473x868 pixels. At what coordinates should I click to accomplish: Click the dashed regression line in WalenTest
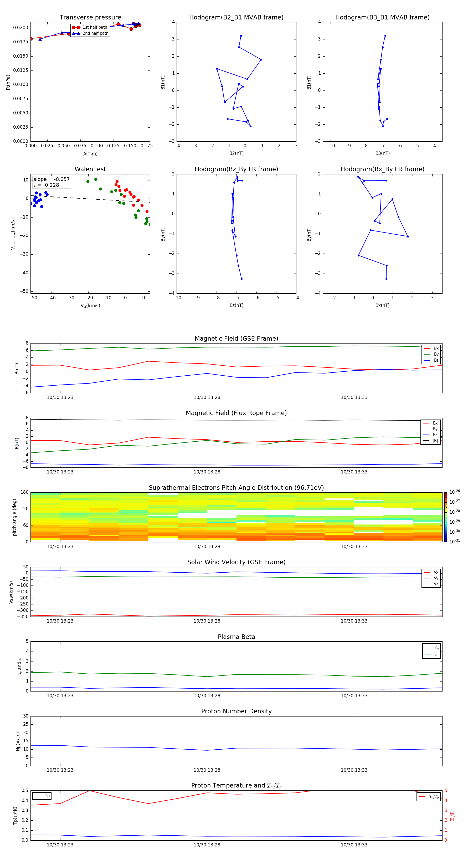[x=90, y=199]
